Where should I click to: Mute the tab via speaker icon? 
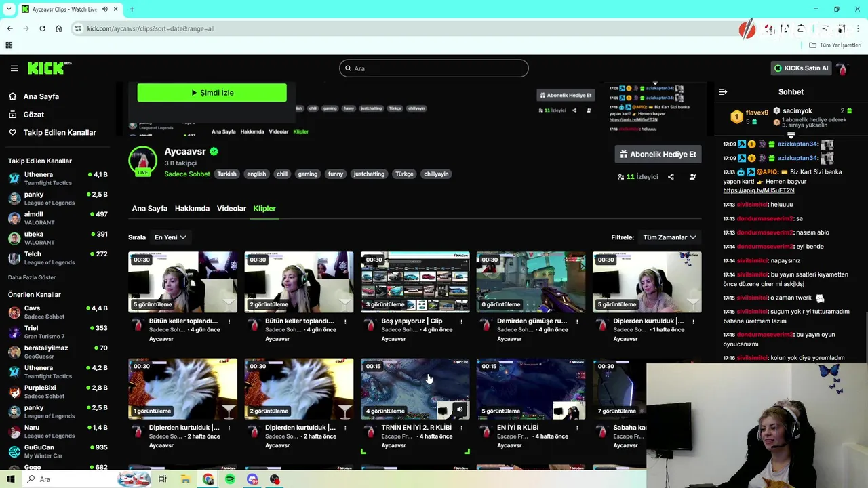pos(105,9)
